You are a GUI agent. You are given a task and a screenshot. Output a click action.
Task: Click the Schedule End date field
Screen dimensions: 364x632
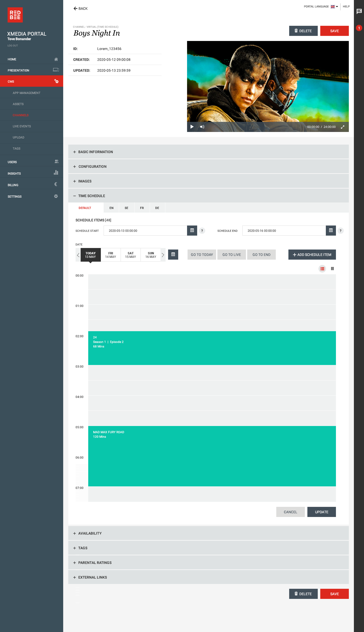(284, 231)
